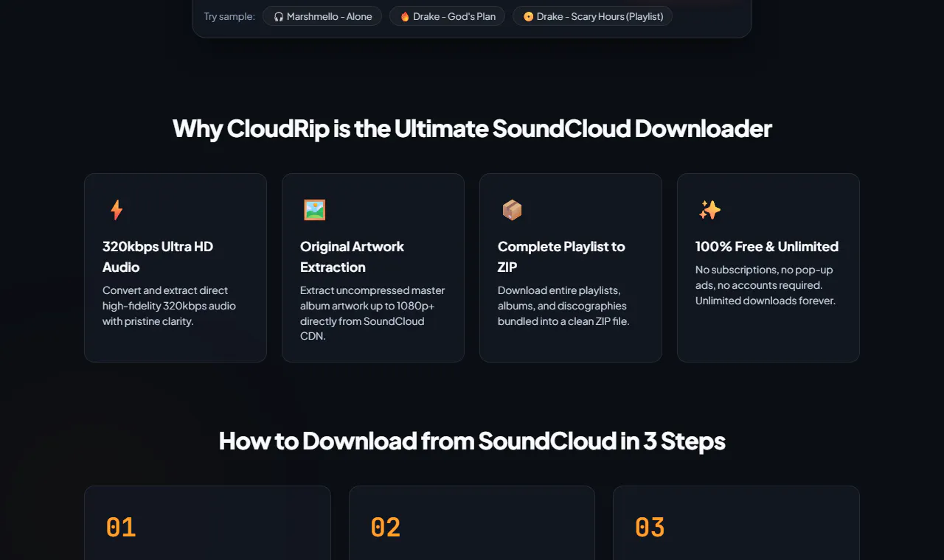Click the 'No subscriptions, no pop-up ads' description
This screenshot has height=560, width=944.
pyautogui.click(x=766, y=285)
